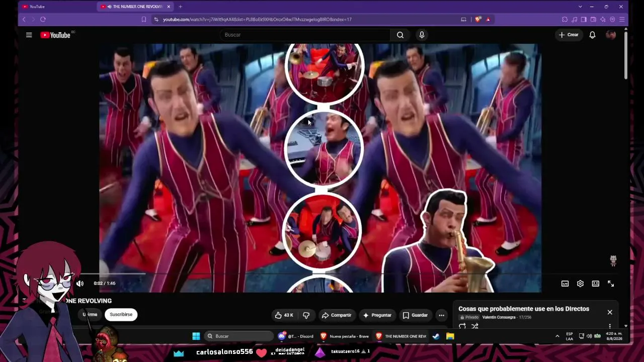This screenshot has width=644, height=362.
Task: Switch to the first YouTube browser tab
Action: coord(58,7)
